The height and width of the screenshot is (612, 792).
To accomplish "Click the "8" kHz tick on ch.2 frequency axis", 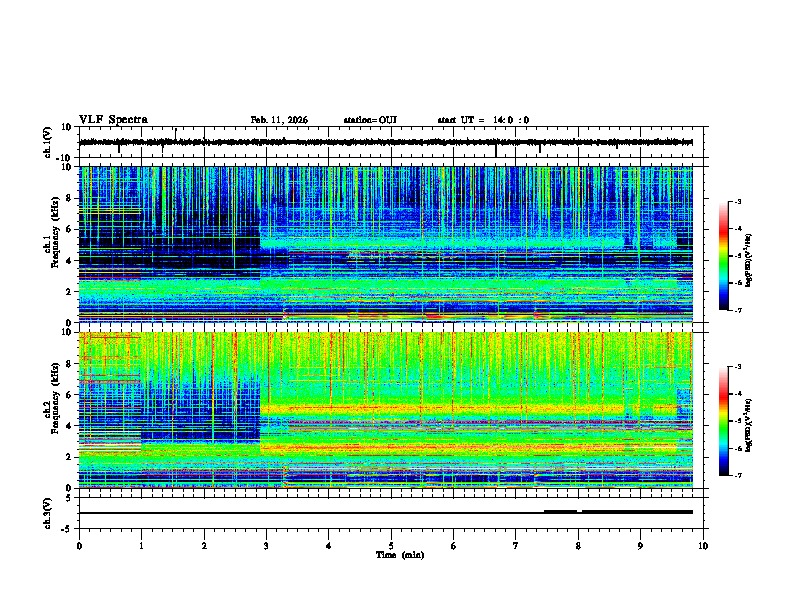I will 70,364.
